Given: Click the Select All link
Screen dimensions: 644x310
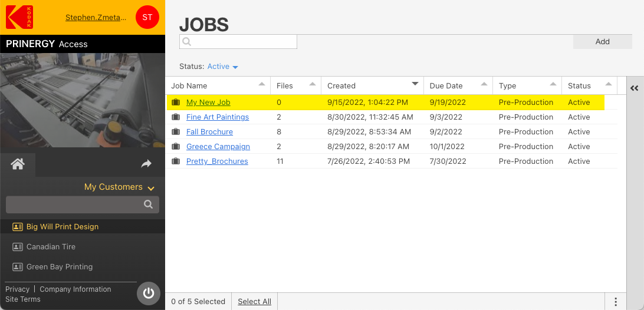Looking at the screenshot, I should pos(254,302).
